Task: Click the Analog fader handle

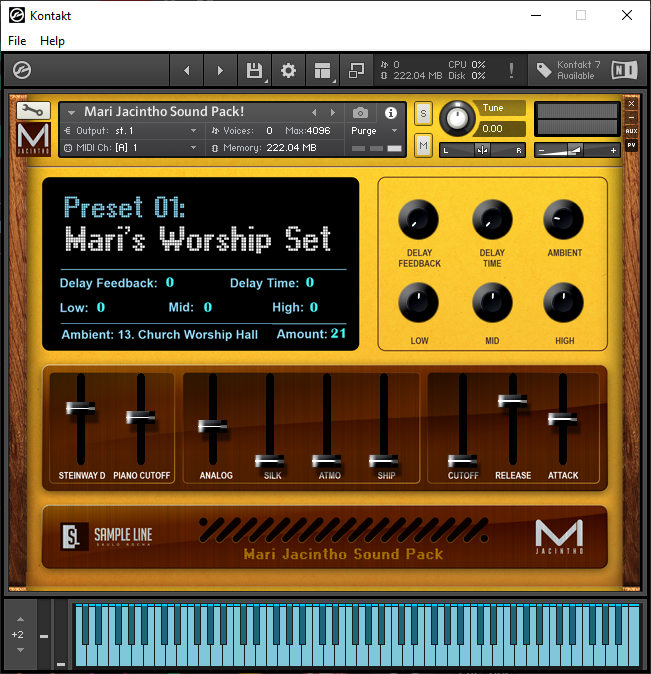Action: click(x=212, y=426)
